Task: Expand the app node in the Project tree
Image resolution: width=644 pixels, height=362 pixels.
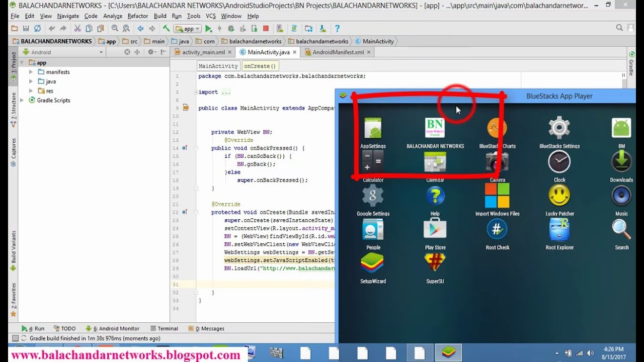Action: coord(22,62)
